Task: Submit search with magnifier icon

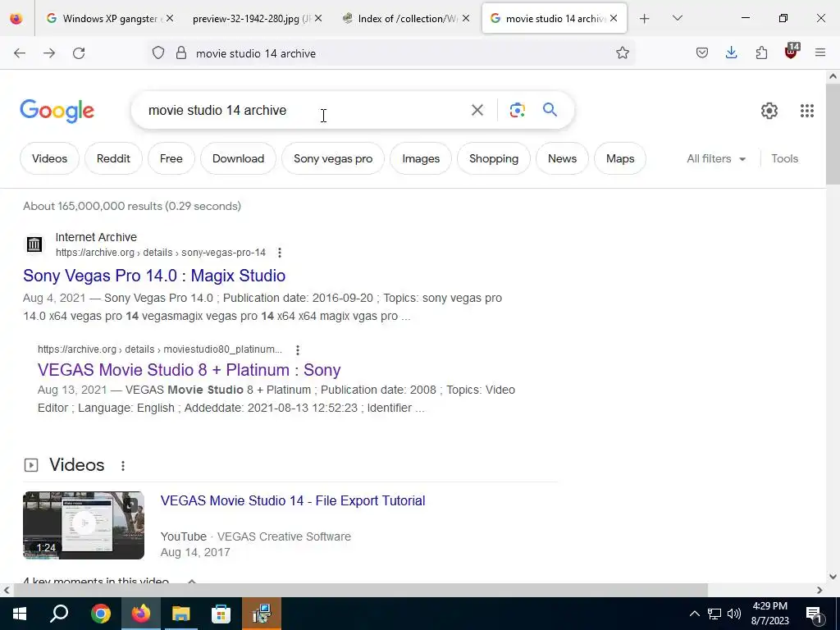Action: click(x=550, y=111)
